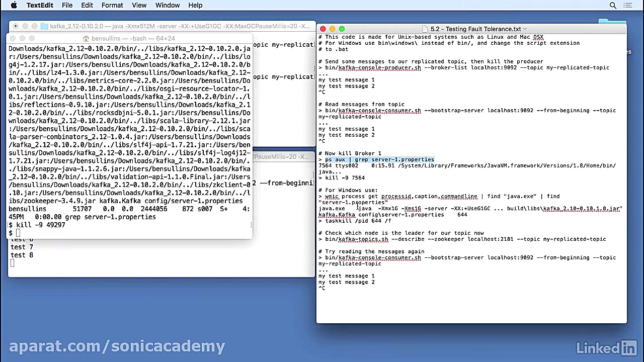The height and width of the screenshot is (362, 644).
Task: Open the Format menu
Action: [x=112, y=5]
